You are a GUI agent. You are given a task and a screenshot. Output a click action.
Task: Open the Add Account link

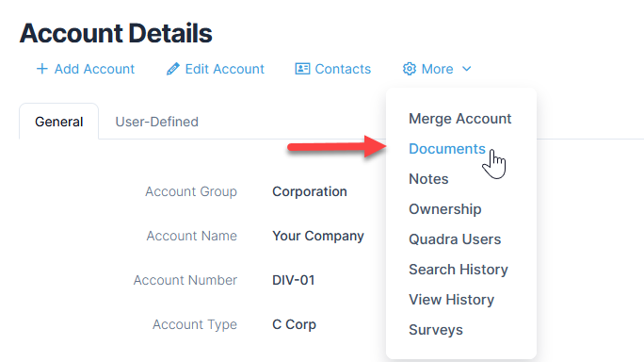(94, 69)
